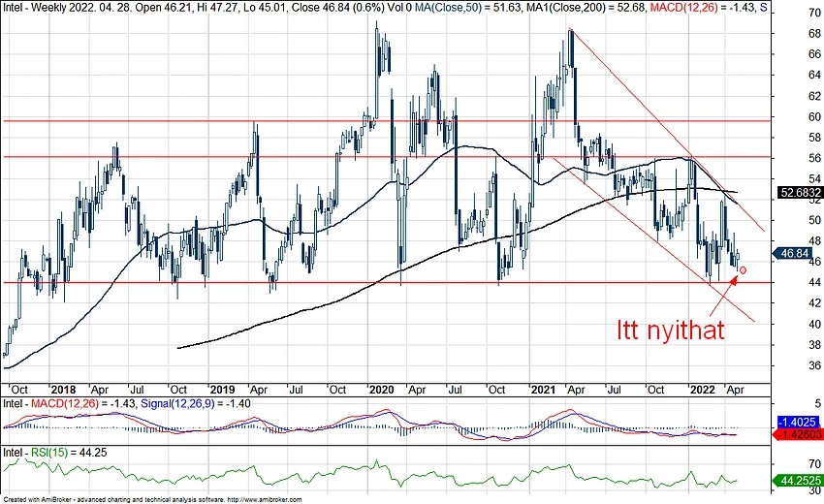Click the red -1.42603 MACD value label
The image size is (824, 504).
coord(800,434)
